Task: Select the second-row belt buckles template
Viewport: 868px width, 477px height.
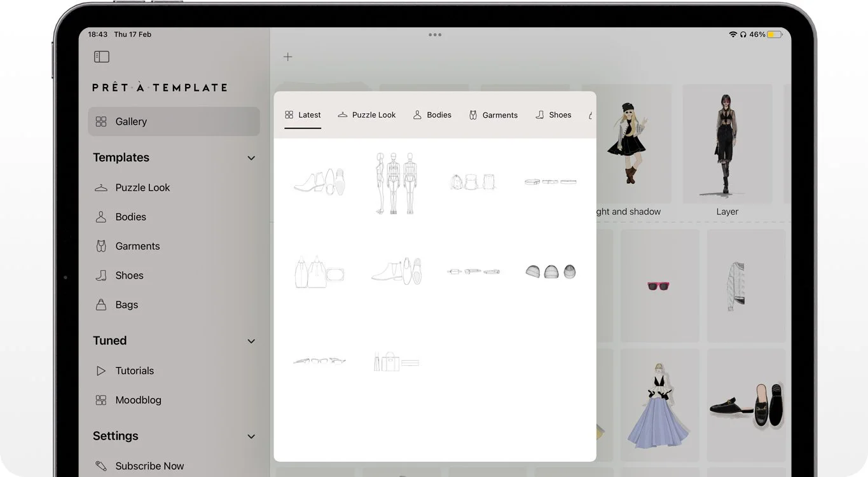Action: coord(473,272)
